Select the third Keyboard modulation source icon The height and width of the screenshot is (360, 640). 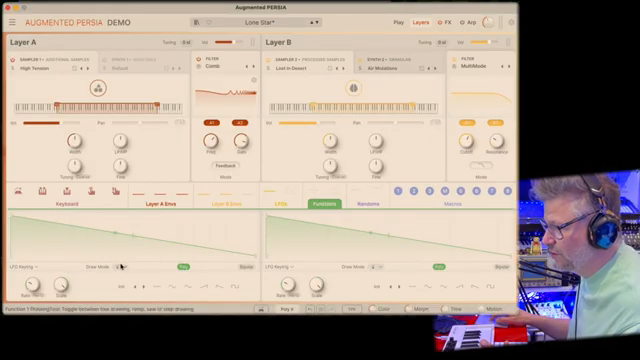tap(67, 191)
